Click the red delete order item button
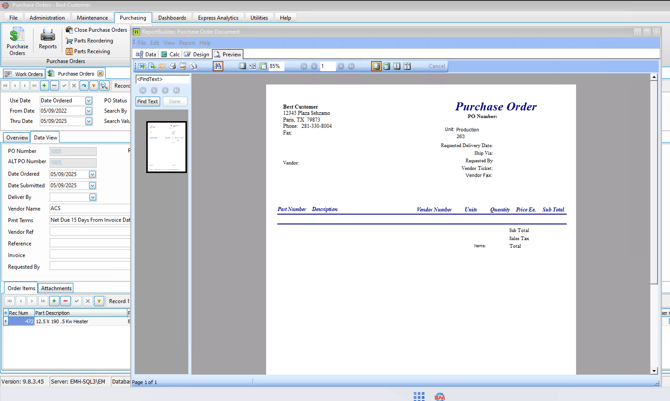 tap(65, 301)
